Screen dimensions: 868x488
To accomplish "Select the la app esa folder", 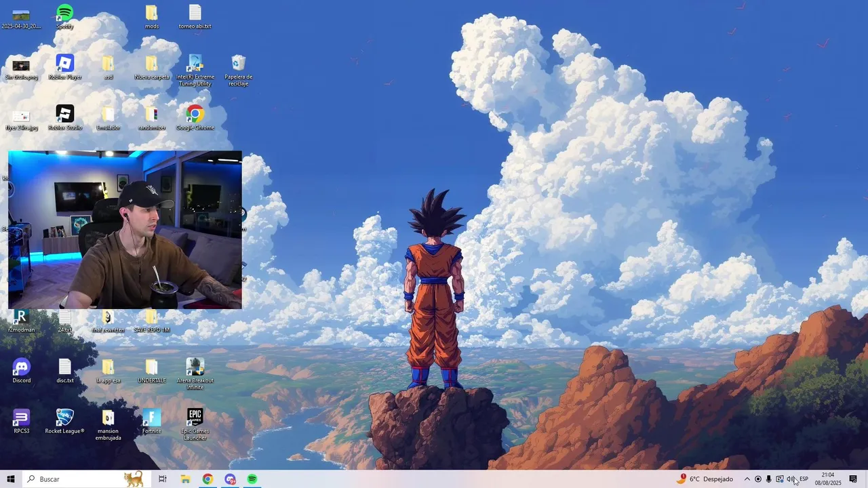I will pyautogui.click(x=108, y=371).
